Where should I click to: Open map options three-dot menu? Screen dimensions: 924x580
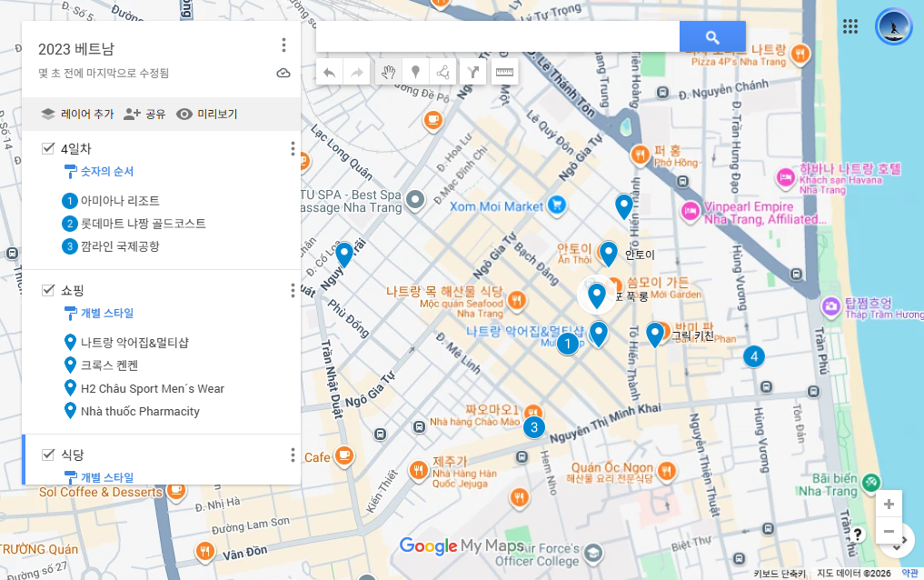click(x=283, y=45)
